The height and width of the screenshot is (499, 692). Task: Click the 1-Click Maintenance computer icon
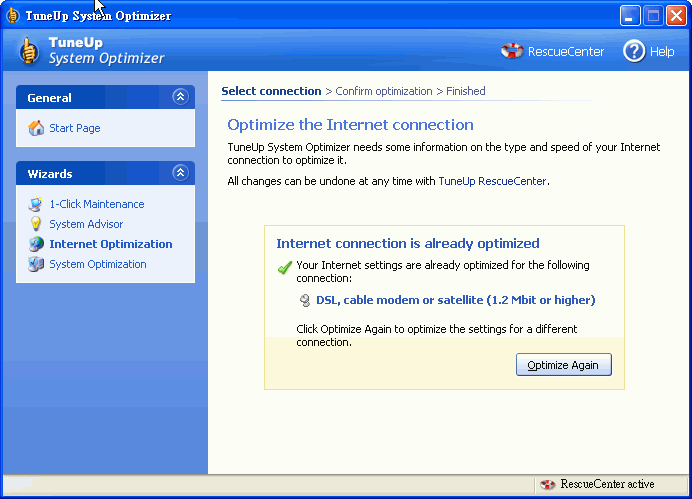[35, 204]
